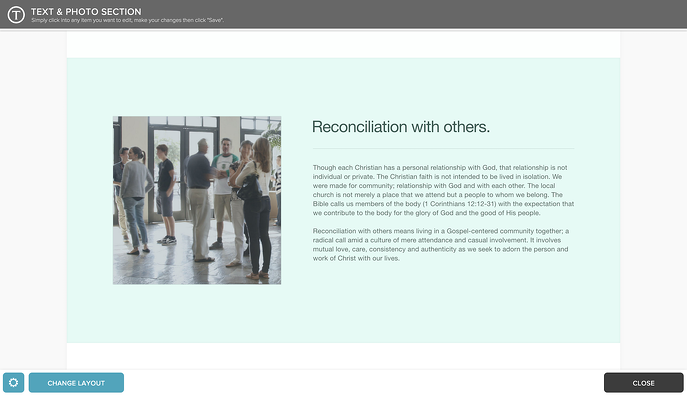This screenshot has height=395, width=687.
Task: Edit the heading "Reconciliation with others."
Action: [400, 127]
